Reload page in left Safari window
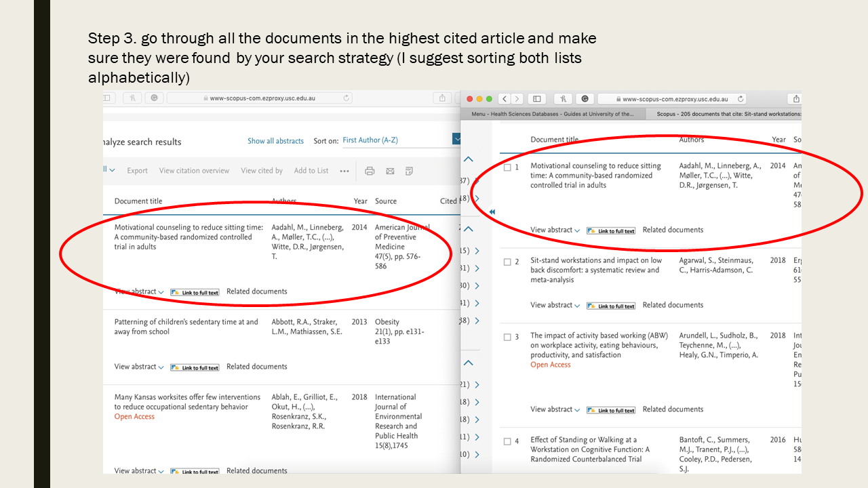Viewport: 868px width, 488px height. [x=347, y=98]
